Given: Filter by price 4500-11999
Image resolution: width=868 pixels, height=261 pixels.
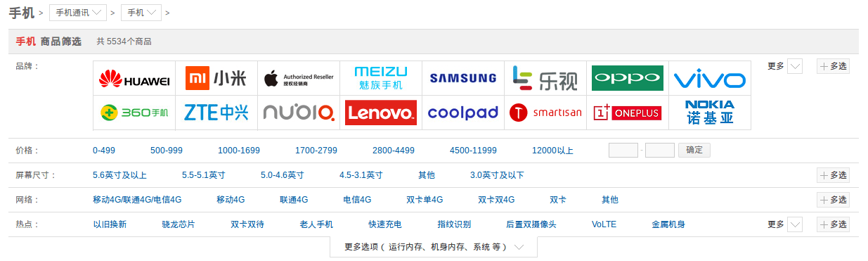Looking at the screenshot, I should point(473,151).
